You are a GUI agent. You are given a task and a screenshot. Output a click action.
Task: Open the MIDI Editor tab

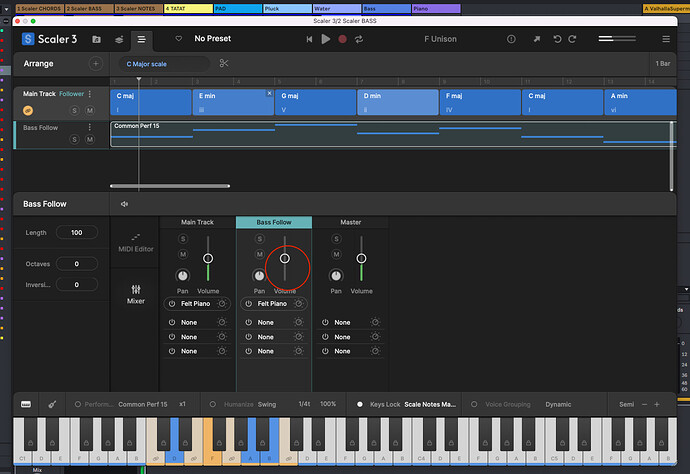point(136,243)
